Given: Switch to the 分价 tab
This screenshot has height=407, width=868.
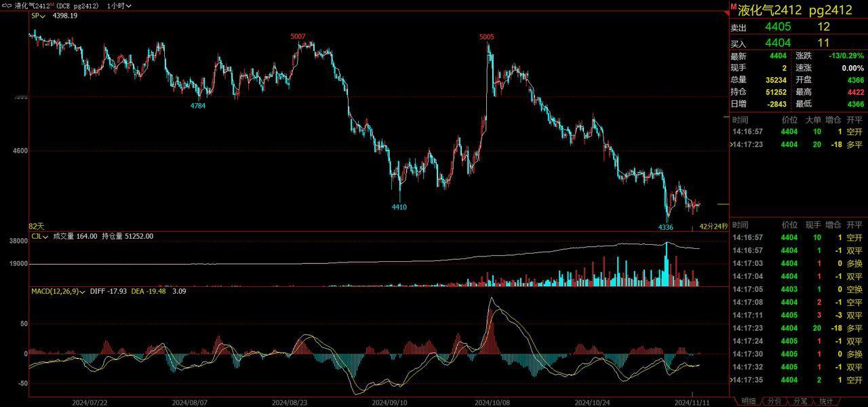Looking at the screenshot, I should coord(775,402).
